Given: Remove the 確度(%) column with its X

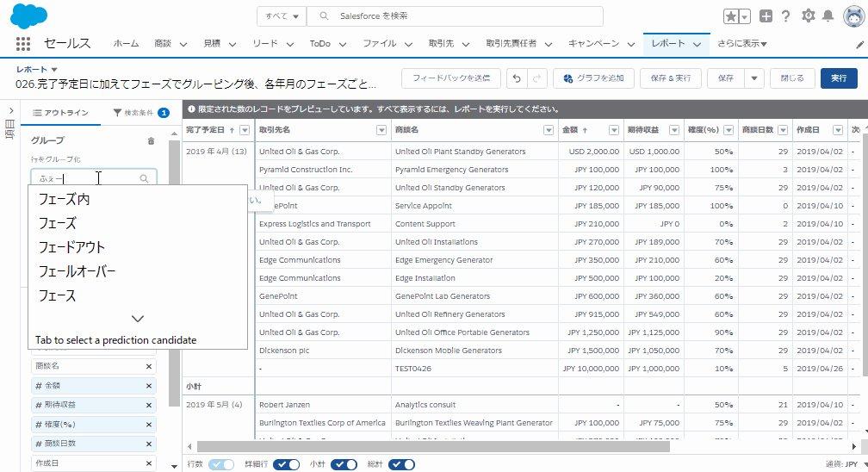Looking at the screenshot, I should (x=148, y=425).
